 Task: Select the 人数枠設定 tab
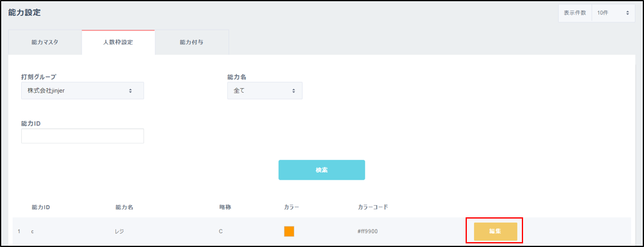tap(119, 43)
